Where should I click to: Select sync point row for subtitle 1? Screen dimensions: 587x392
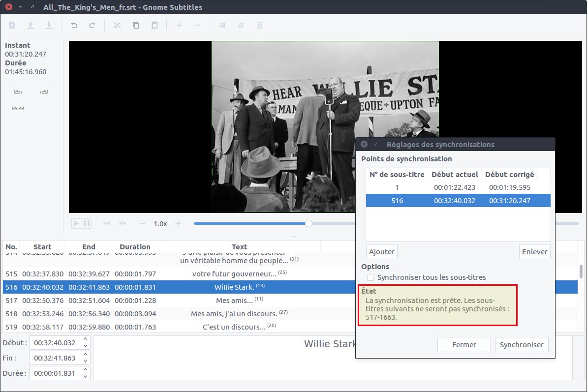coord(458,187)
